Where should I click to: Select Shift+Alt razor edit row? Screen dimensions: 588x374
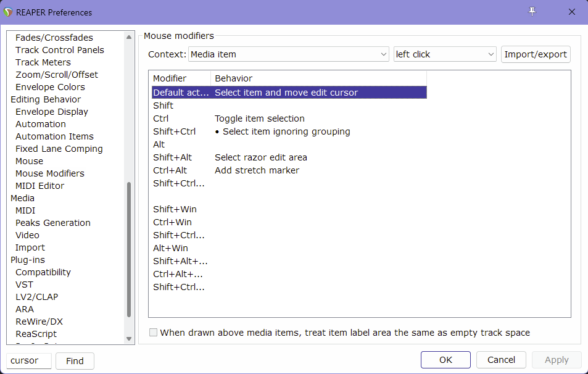click(289, 157)
